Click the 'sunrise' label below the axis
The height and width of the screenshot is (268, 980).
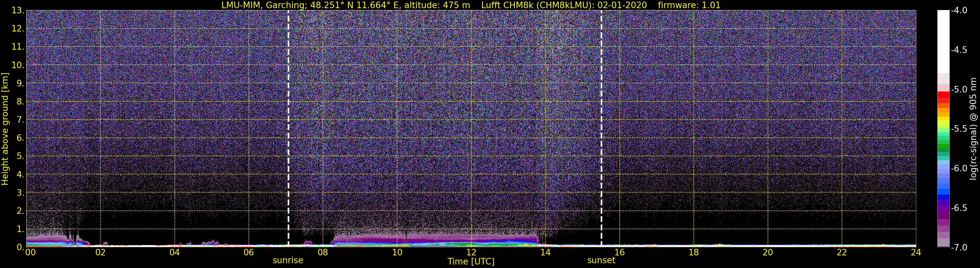point(288,261)
